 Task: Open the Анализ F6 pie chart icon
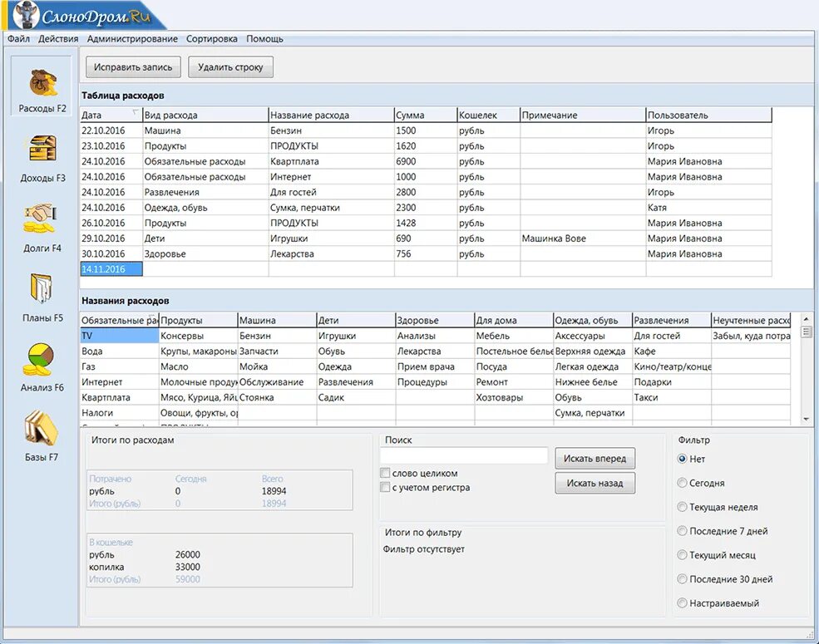pyautogui.click(x=38, y=359)
